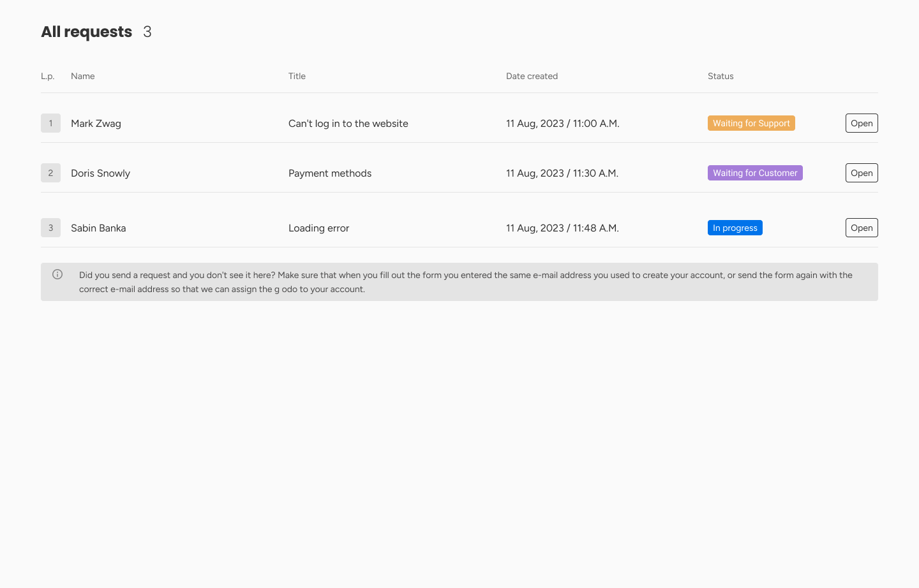The image size is (919, 588).
Task: Click the row number 2 badge
Action: (x=50, y=173)
